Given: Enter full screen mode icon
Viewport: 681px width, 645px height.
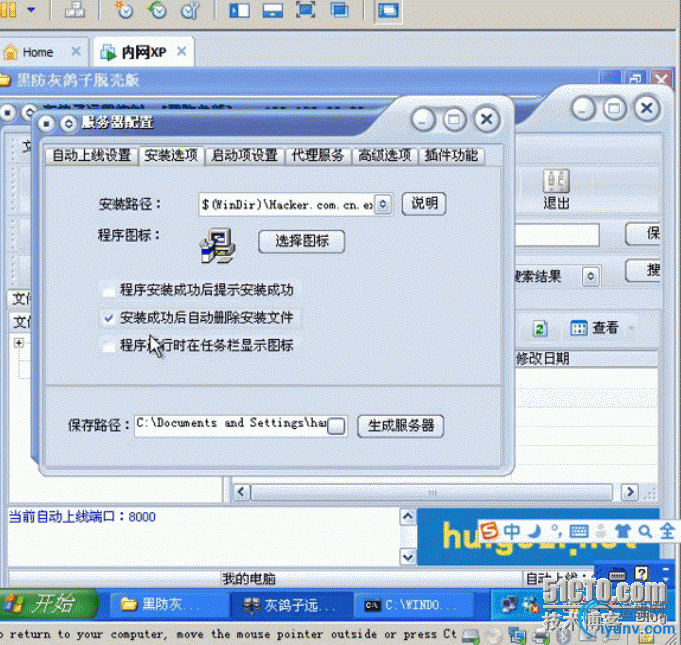Looking at the screenshot, I should click(x=306, y=10).
